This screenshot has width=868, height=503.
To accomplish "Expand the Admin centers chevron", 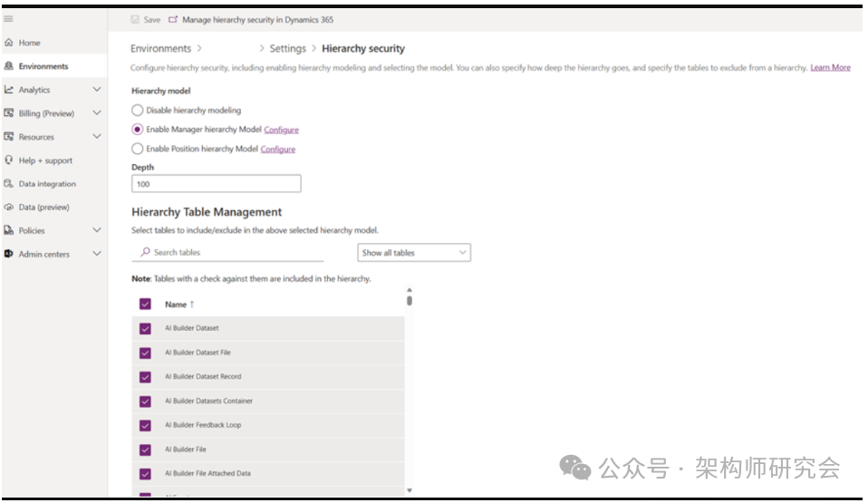I will [97, 254].
